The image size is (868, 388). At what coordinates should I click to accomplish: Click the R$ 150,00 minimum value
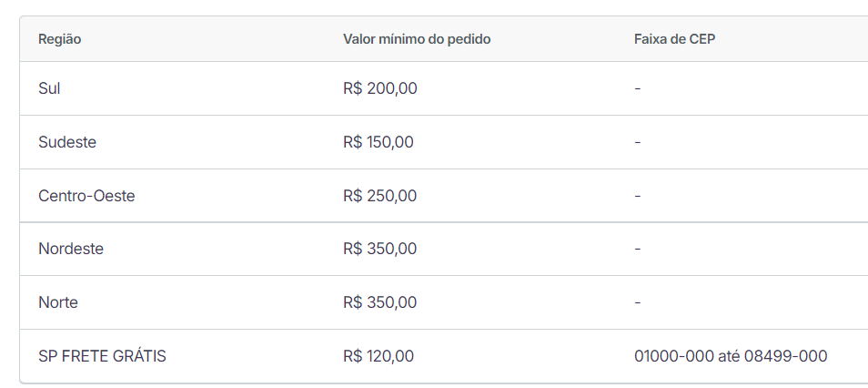coord(378,142)
